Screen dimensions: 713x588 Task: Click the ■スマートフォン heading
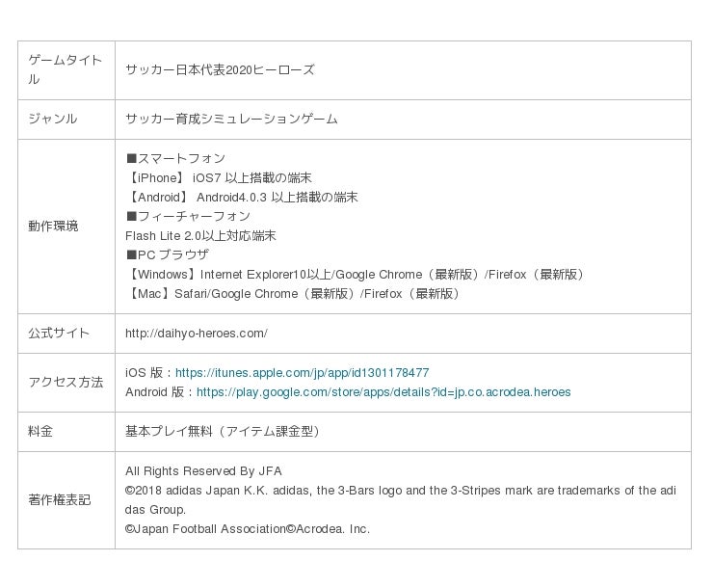click(175, 159)
